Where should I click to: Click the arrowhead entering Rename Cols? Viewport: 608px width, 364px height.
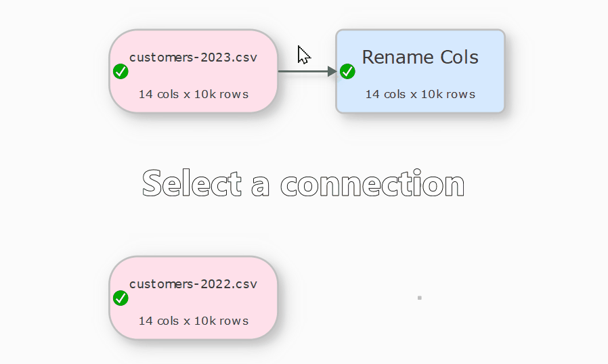(332, 72)
